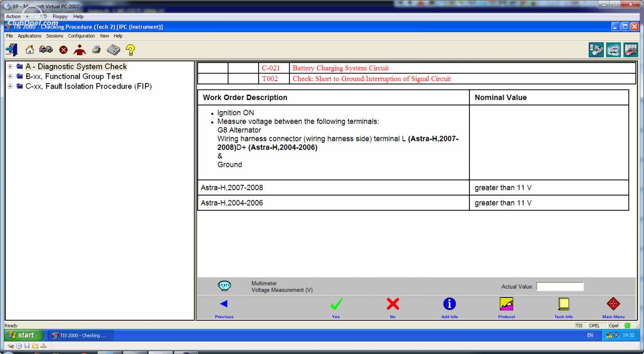The width and height of the screenshot is (644, 354).
Task: Click the green status indicator in the status bar
Action: coord(627,325)
